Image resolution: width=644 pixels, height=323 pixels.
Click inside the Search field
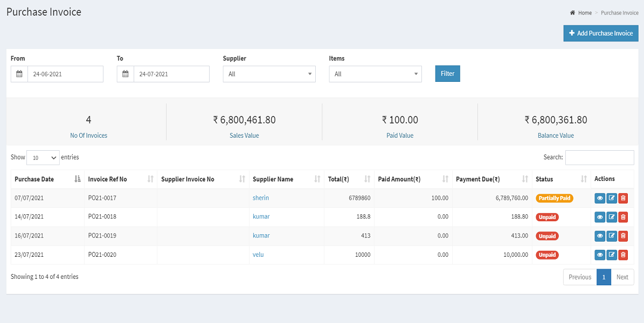tap(599, 157)
